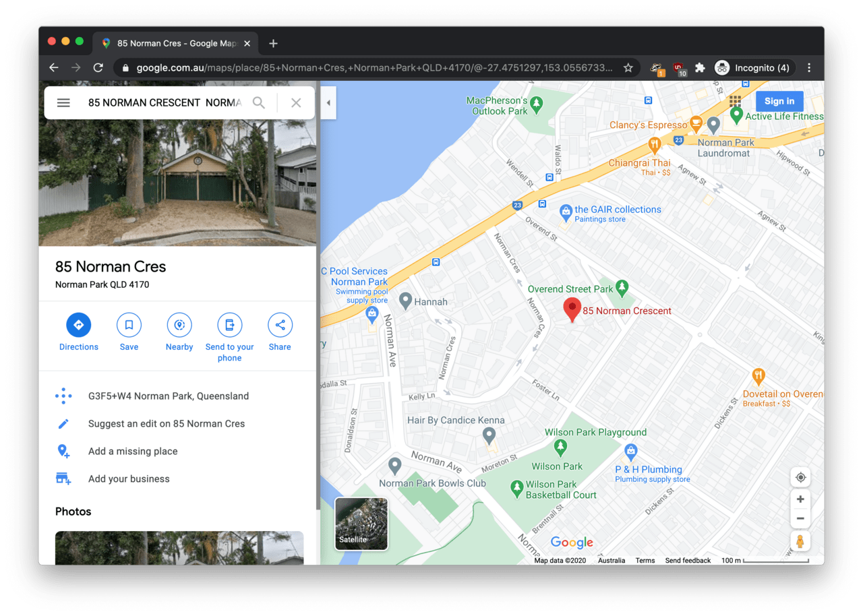Click the photo under Photos heading
This screenshot has width=863, height=616.
[179, 548]
